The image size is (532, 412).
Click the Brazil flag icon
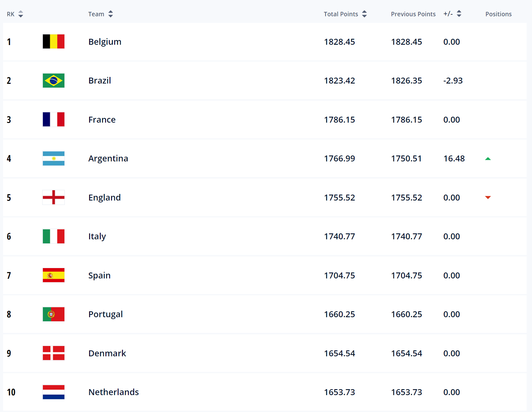[53, 80]
